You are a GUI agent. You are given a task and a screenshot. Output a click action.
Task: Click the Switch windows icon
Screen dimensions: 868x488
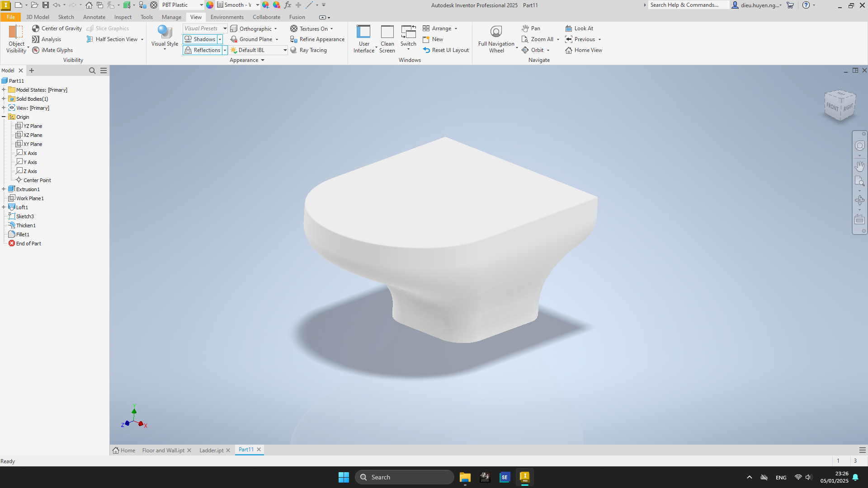(408, 32)
